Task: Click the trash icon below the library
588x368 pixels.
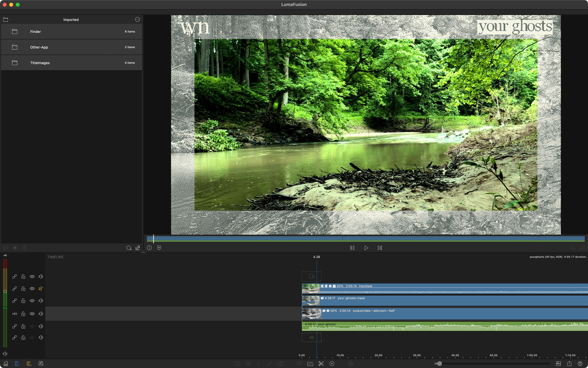Action: click(x=24, y=248)
